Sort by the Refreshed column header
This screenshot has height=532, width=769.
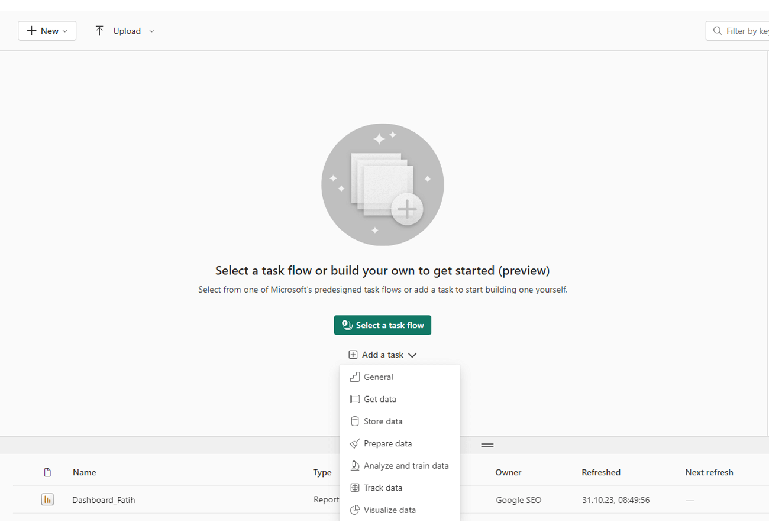coord(601,472)
